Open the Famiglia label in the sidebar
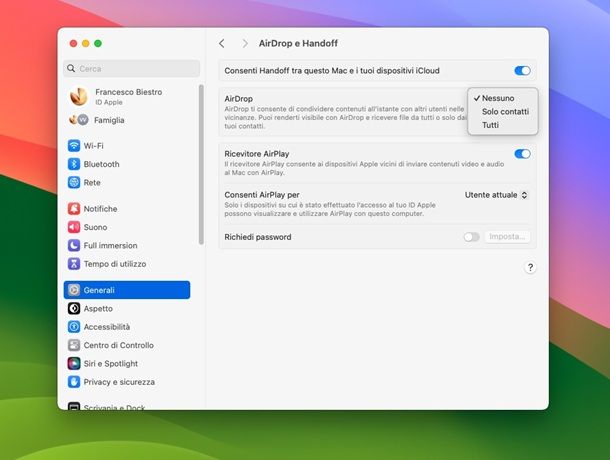Viewport: 610px width, 460px height. coord(109,120)
